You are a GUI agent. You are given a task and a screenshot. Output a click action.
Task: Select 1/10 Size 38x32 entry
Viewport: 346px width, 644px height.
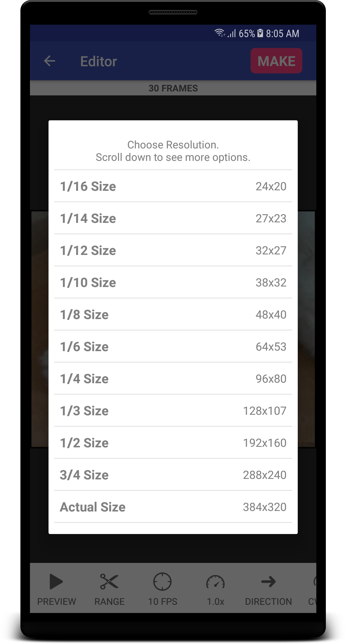tap(173, 283)
